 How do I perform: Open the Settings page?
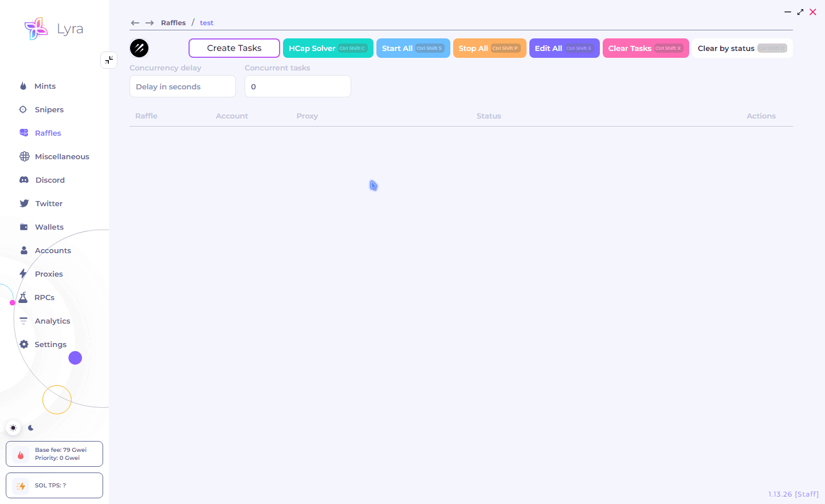tap(50, 344)
